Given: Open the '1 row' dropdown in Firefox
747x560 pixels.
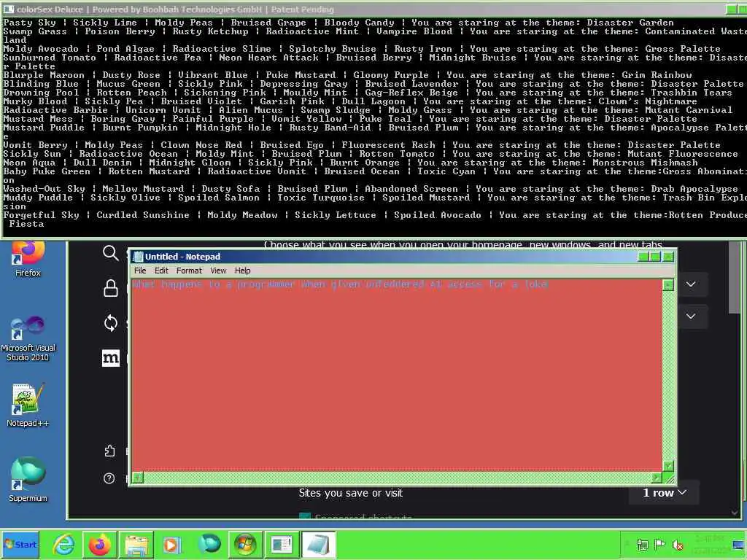Looking at the screenshot, I should click(664, 493).
